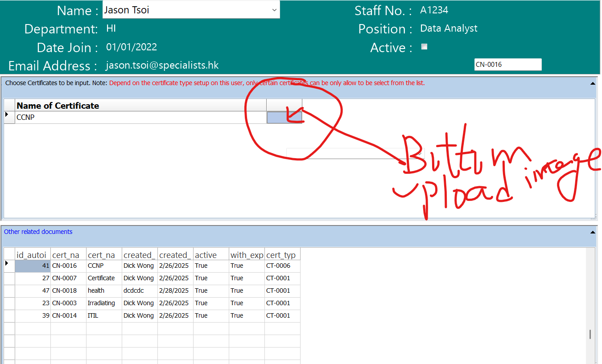Click with_exp True cell in CN-0016 row
This screenshot has width=602, height=364.
click(x=247, y=266)
